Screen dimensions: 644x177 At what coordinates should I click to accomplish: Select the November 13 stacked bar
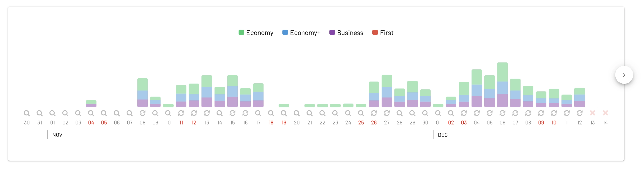tap(207, 91)
